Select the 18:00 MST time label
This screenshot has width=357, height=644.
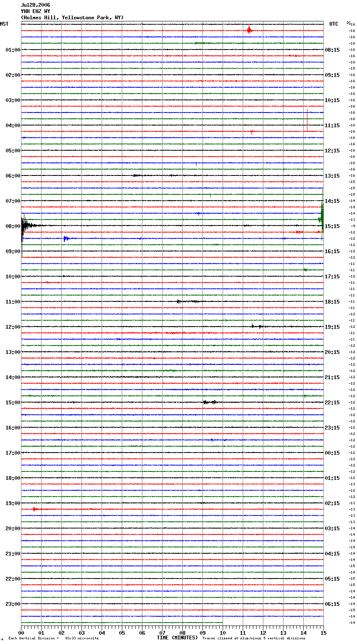(x=13, y=478)
